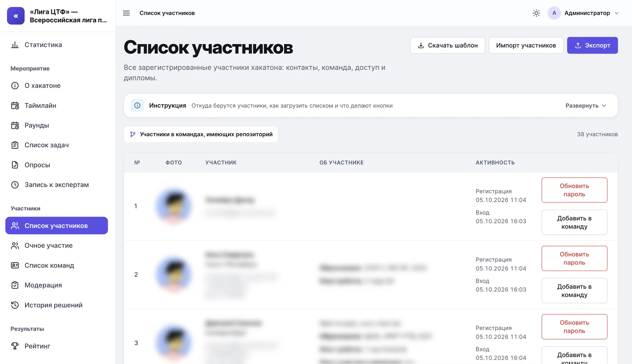
Task: Open Список команд page
Action: pyautogui.click(x=57, y=265)
